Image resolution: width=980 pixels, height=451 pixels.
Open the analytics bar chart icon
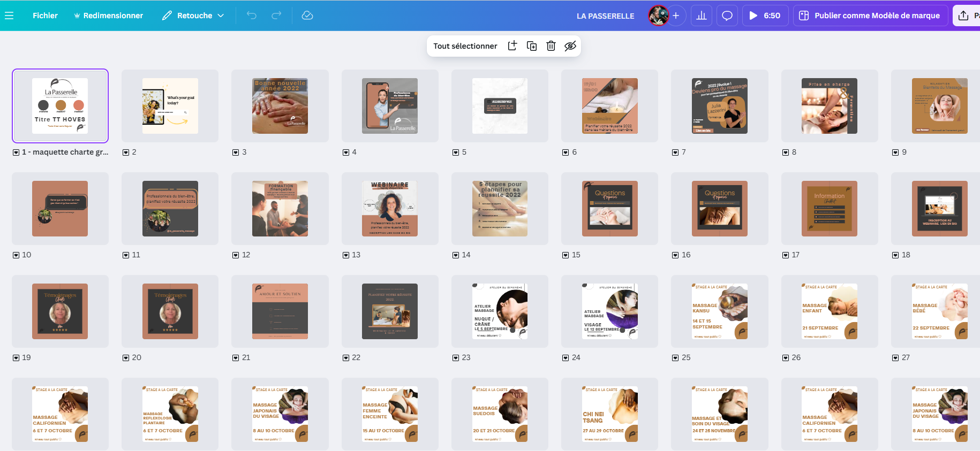click(x=701, y=16)
